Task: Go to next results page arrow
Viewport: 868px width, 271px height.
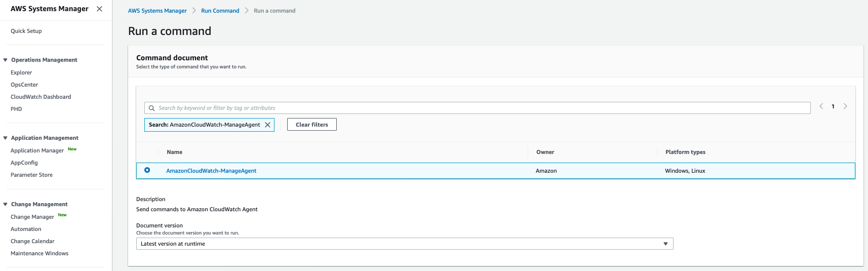Action: (845, 106)
